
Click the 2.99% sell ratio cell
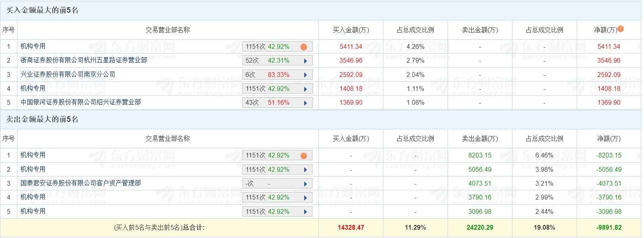tap(544, 198)
